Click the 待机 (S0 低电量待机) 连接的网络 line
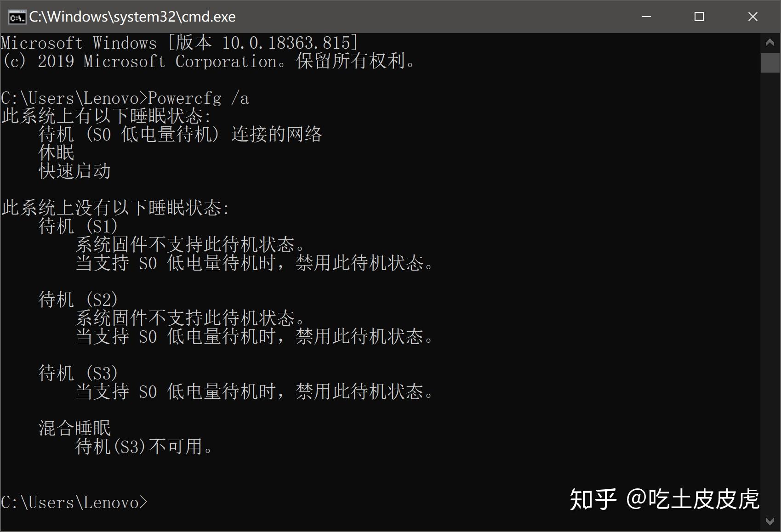781x532 pixels. click(x=180, y=135)
